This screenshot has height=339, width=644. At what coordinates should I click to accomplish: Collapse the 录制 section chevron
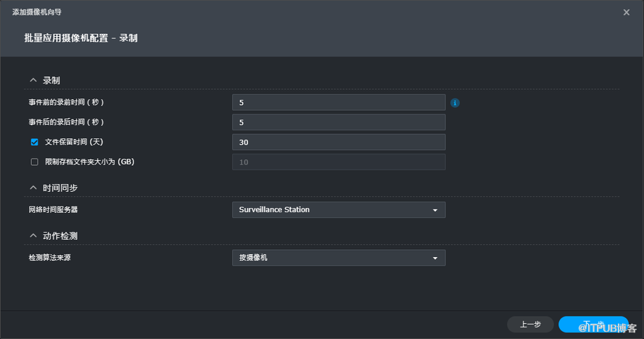point(33,80)
